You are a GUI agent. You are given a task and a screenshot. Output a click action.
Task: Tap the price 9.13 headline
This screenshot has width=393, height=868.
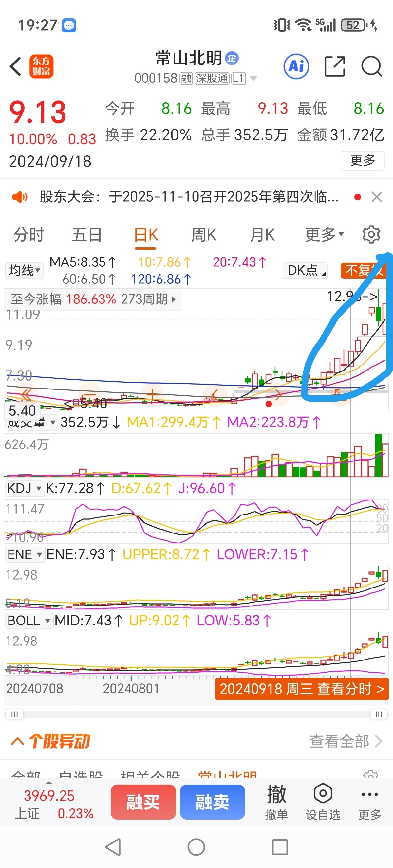38,113
